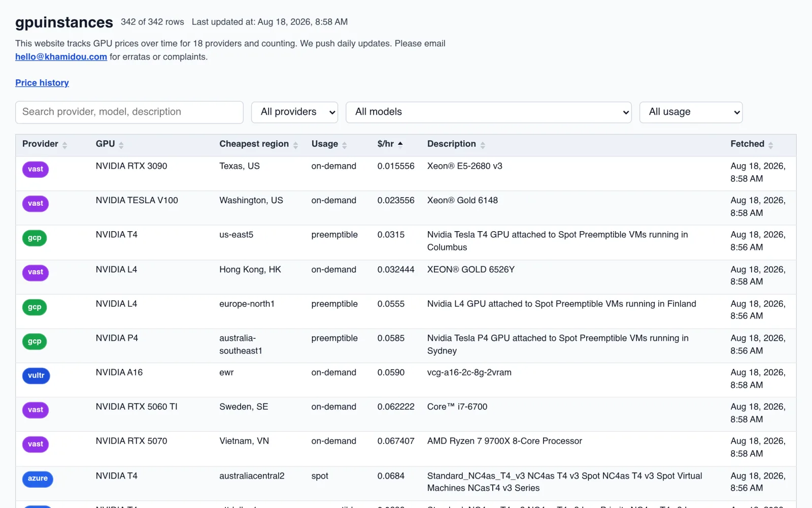The image size is (812, 508).
Task: Click the price 0.0684
Action: [x=391, y=476]
